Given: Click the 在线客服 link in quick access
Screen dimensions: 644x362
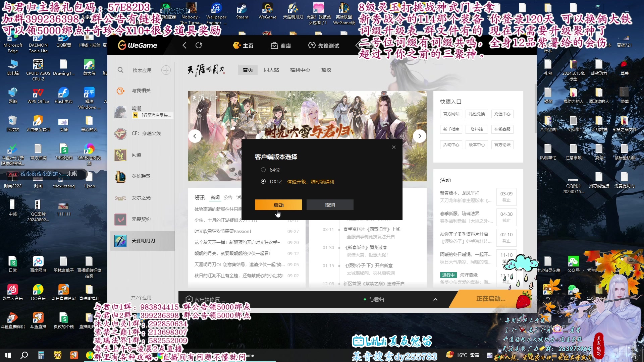Looking at the screenshot, I should [502, 129].
